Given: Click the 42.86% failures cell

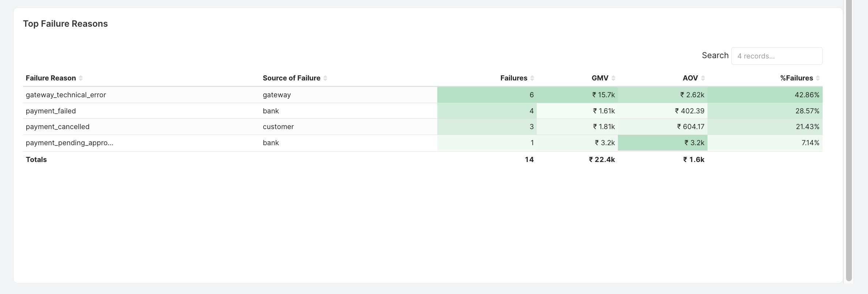Looking at the screenshot, I should (x=765, y=95).
